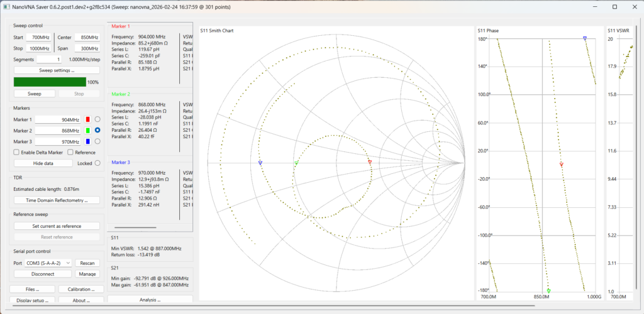Click the red Marker 1 color swatch

87,119
